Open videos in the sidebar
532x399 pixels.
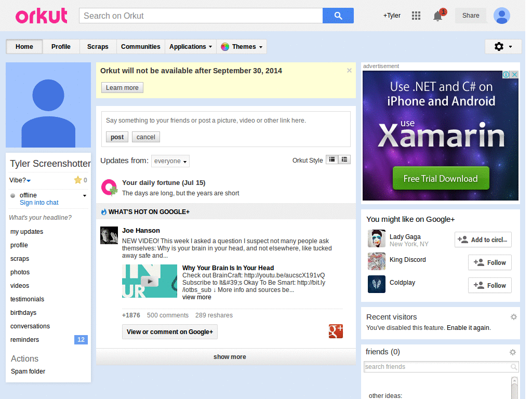20,286
